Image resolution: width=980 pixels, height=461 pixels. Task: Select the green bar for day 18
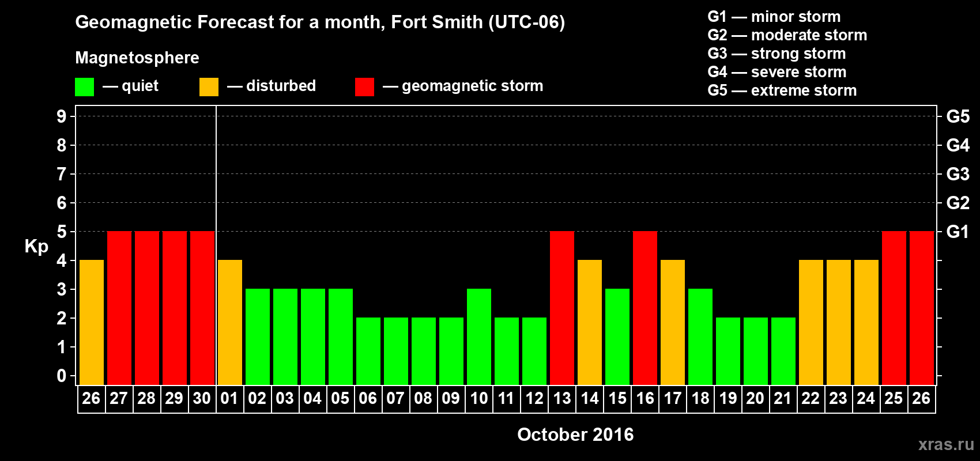tap(700, 337)
